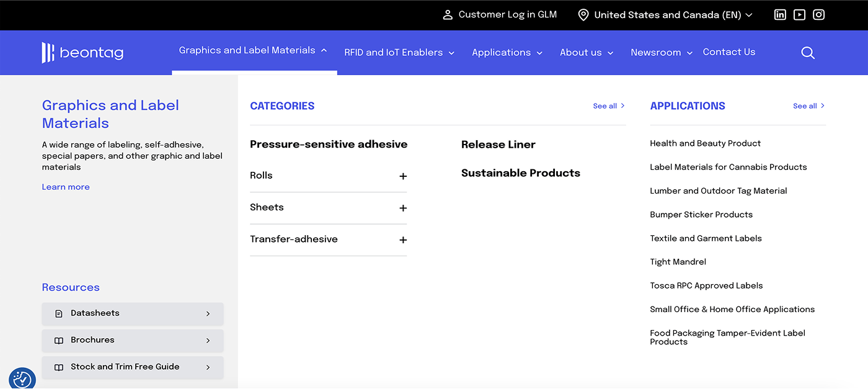Click the Datasheets file icon
The width and height of the screenshot is (868, 389).
coord(60,313)
